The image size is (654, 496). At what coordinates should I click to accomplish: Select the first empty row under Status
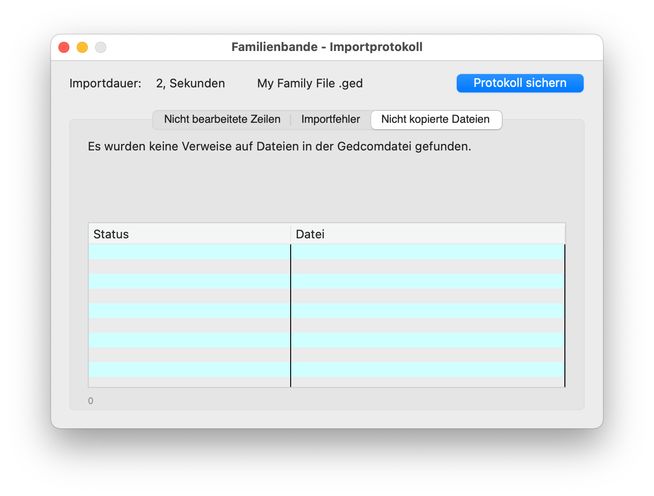click(x=189, y=252)
